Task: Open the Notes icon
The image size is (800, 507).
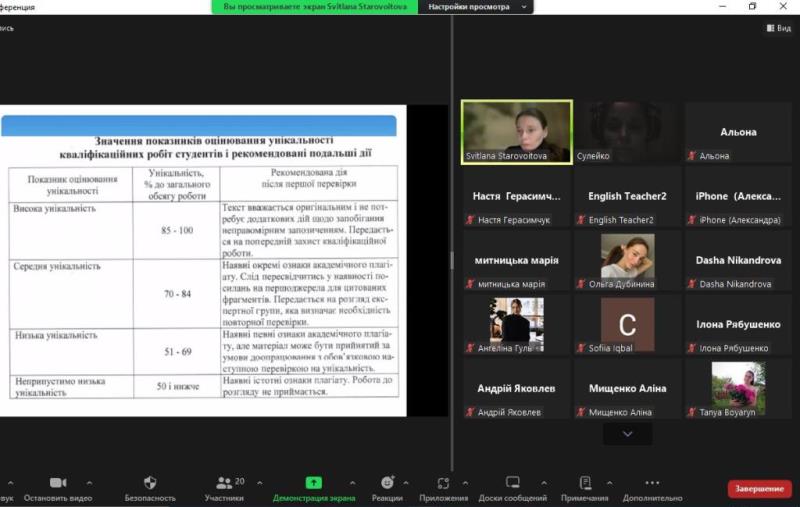Action: 585,483
